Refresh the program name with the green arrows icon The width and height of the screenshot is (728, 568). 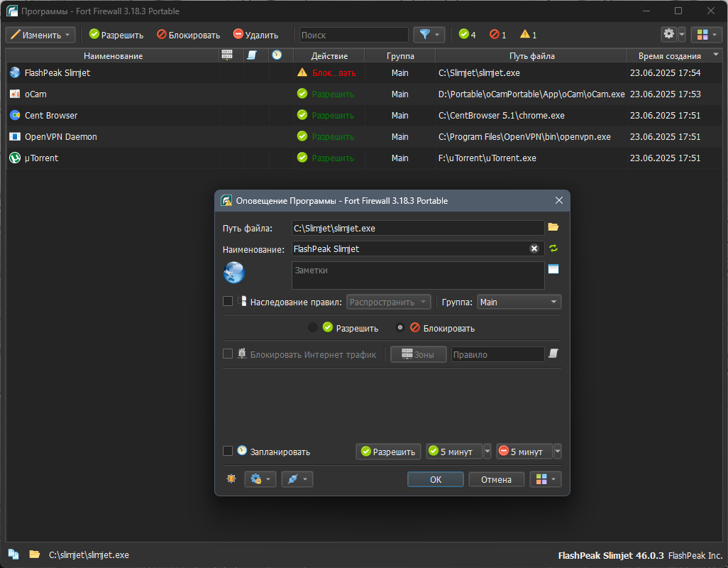[x=553, y=248]
